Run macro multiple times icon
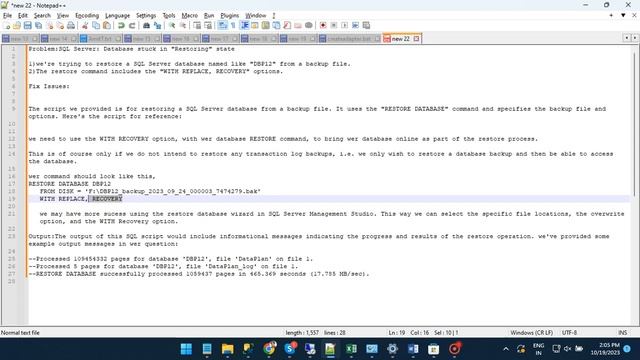This screenshot has width=640, height=360. (356, 25)
